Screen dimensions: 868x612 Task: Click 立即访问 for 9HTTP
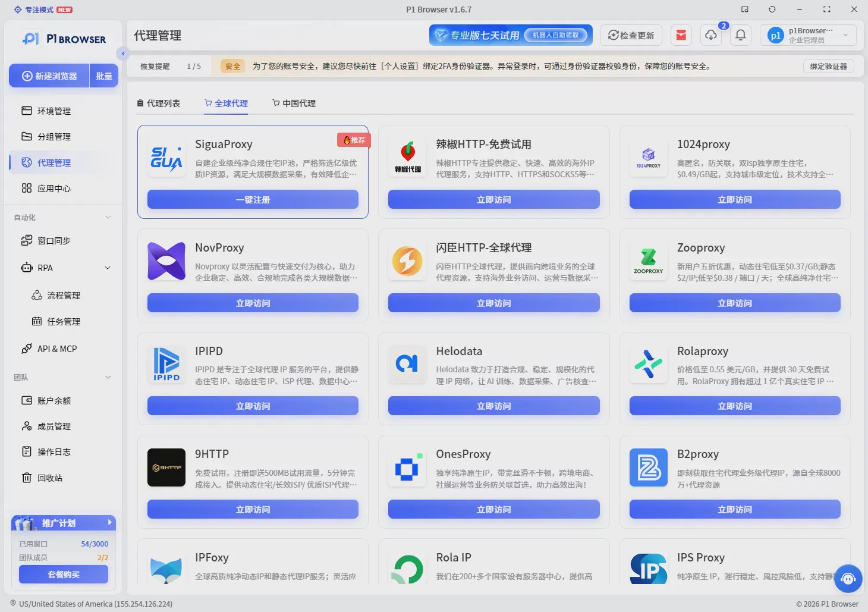253,510
